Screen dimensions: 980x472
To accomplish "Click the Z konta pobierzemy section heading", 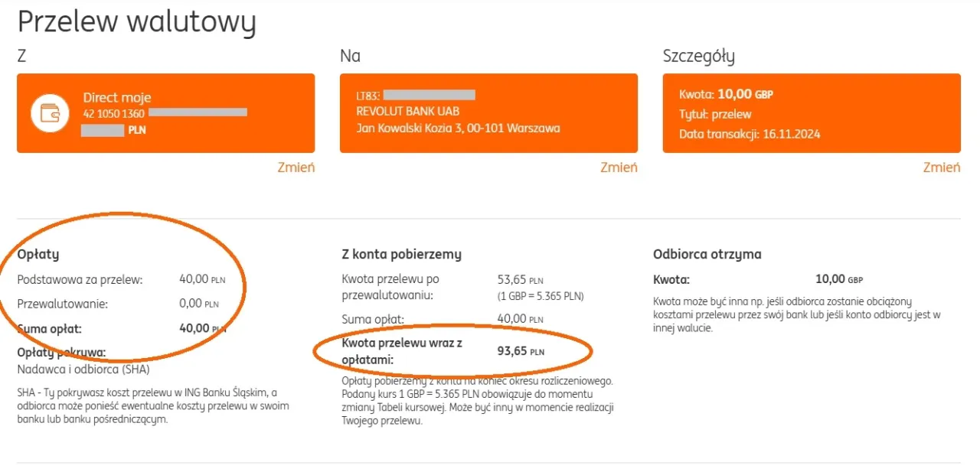I will [x=401, y=253].
